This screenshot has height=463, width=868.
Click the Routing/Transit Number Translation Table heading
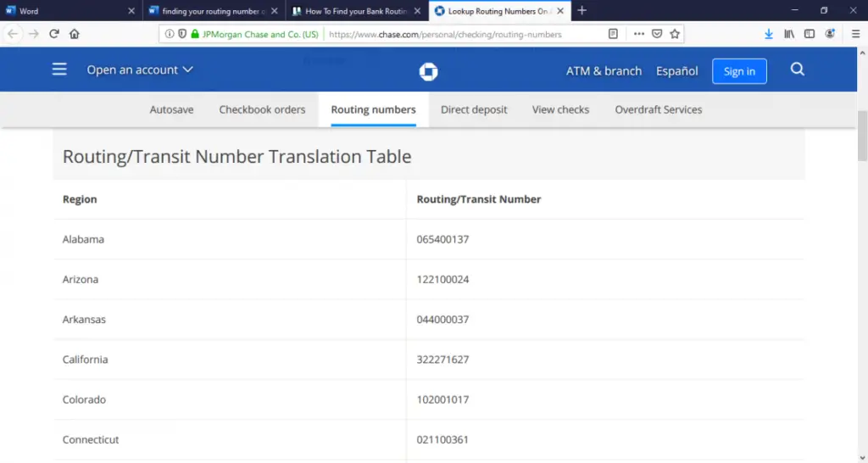[237, 157]
